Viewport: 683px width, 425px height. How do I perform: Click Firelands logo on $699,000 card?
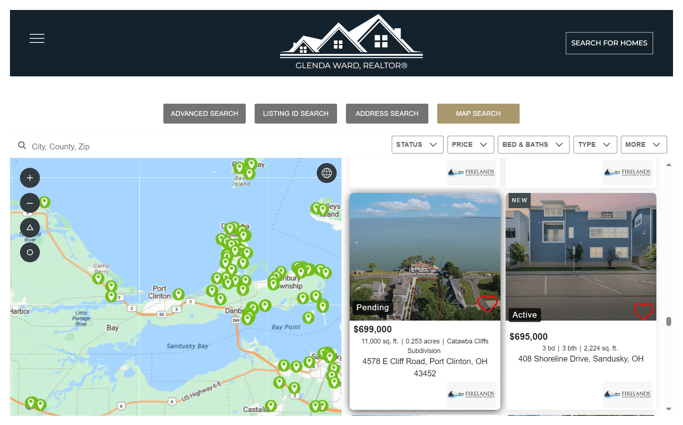[x=471, y=394]
